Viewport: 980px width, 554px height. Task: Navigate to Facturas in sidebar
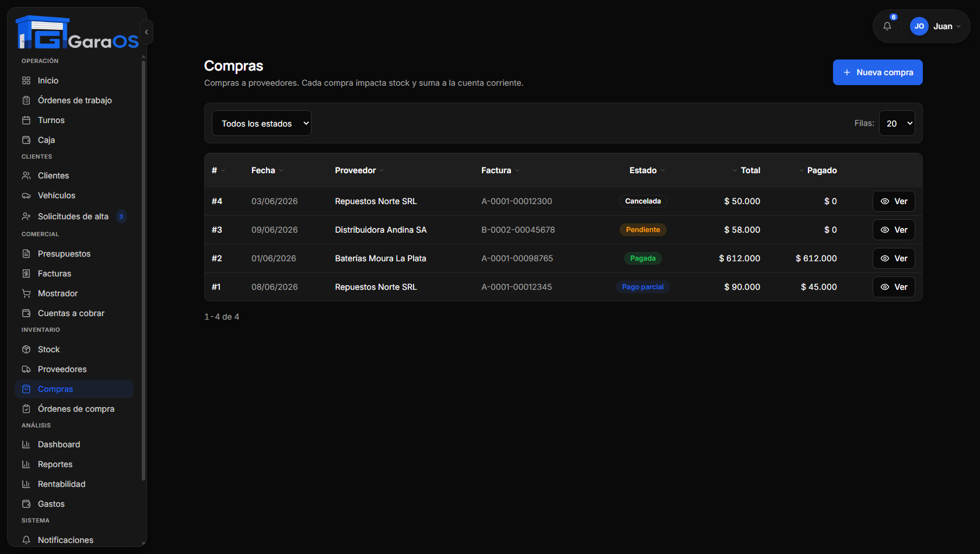74,274
